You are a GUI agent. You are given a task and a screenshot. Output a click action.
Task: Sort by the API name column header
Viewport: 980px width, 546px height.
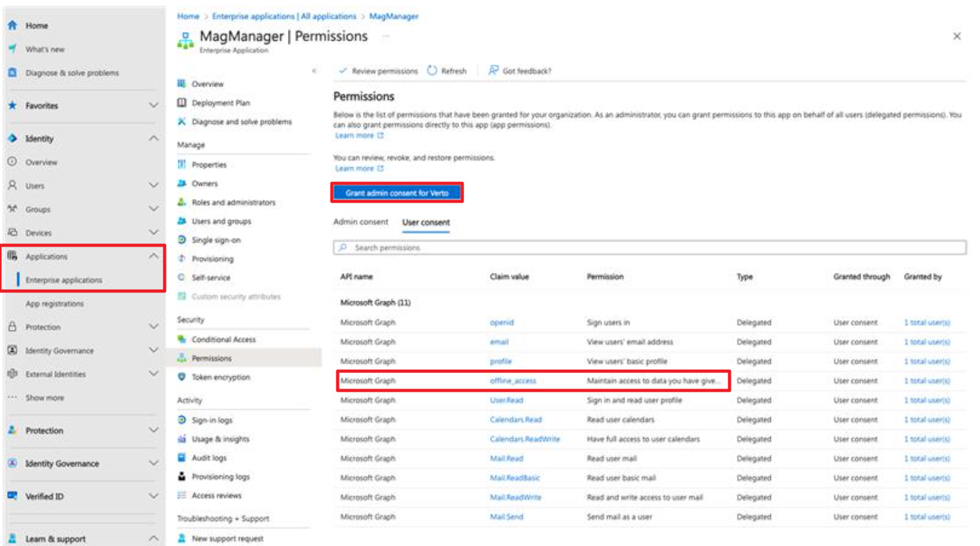pos(356,277)
